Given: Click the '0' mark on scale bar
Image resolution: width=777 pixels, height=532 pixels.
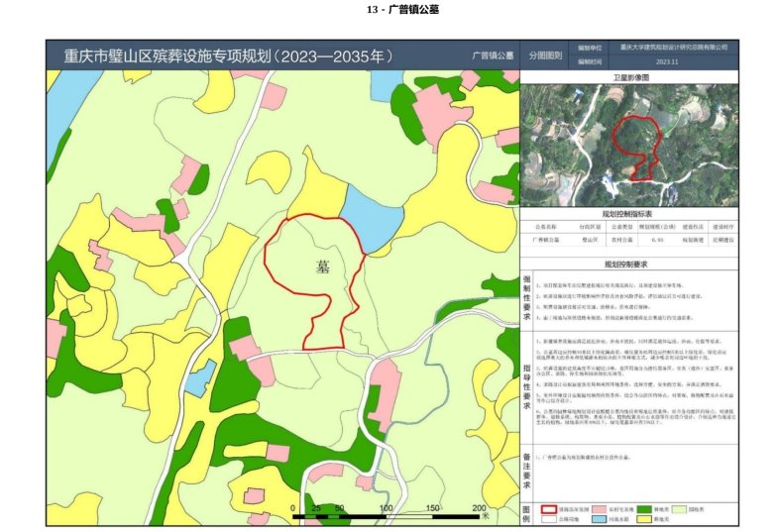Looking at the screenshot, I should pos(293,508).
